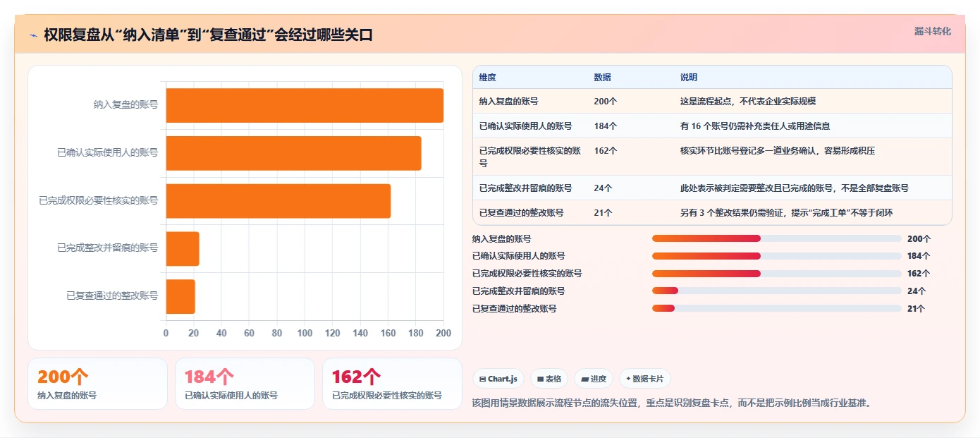Click chart axis label 已复查通过的整改账号
This screenshot has height=438, width=980.
pos(112,296)
